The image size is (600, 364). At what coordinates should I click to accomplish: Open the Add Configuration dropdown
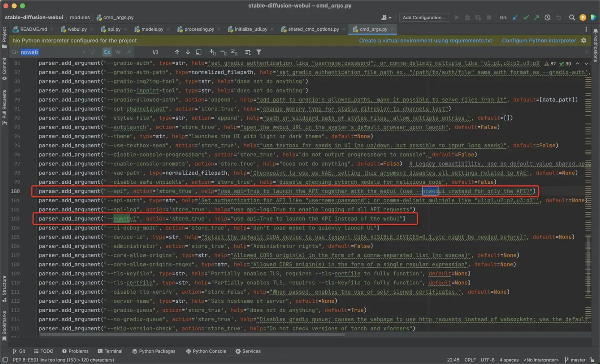pyautogui.click(x=424, y=18)
